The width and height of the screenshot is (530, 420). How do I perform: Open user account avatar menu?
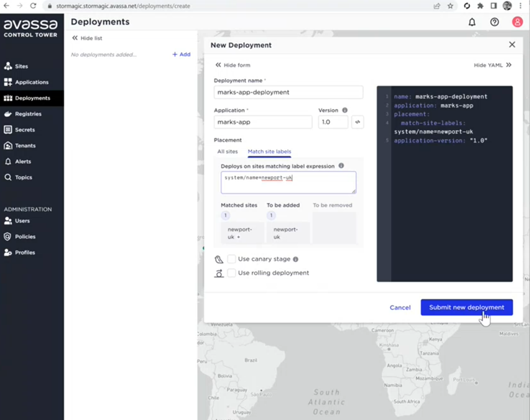coord(517,22)
